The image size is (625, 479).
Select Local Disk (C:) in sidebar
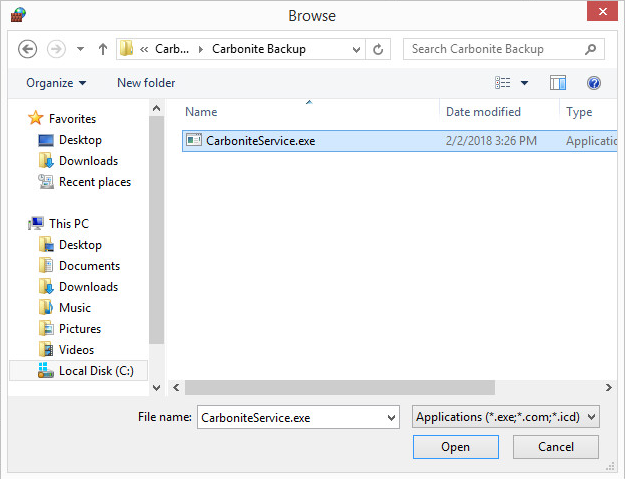coord(96,371)
